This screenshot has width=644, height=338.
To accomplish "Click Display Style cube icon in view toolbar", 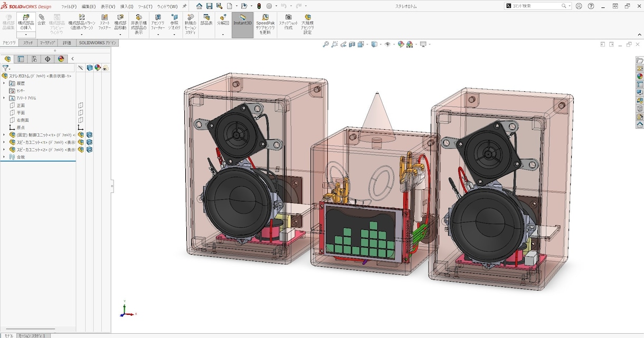I will pyautogui.click(x=374, y=44).
